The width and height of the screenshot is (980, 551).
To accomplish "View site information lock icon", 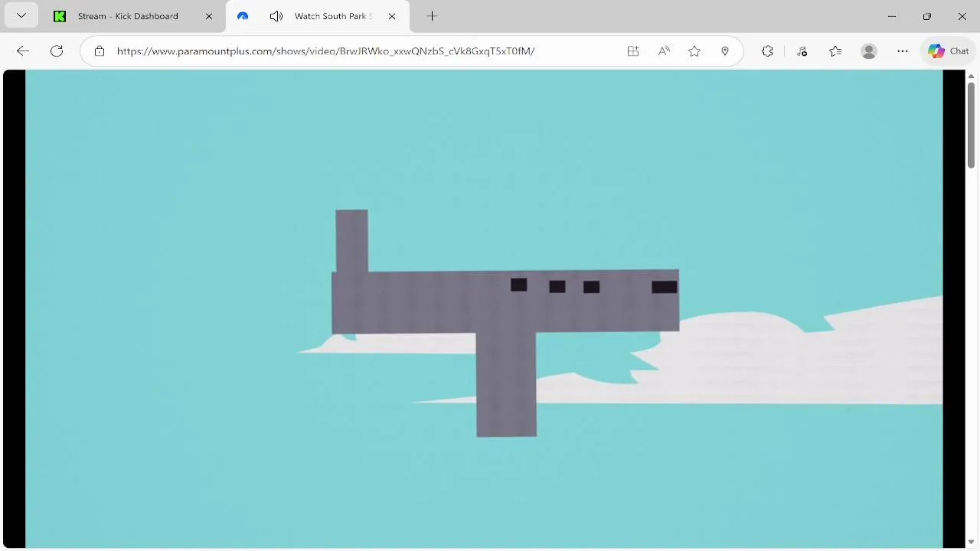I will (x=99, y=51).
